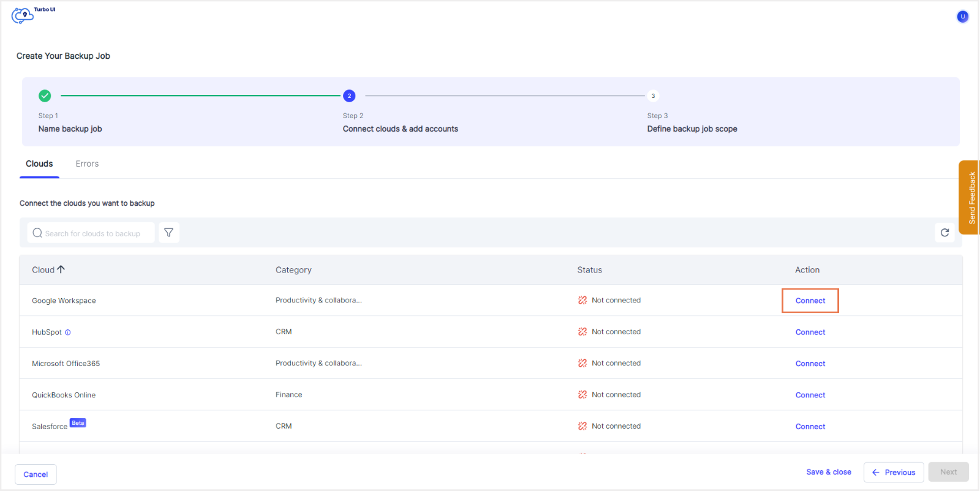Viewport: 980px width, 491px height.
Task: Click Microsoft Office365's Productivity category cell
Action: pos(318,363)
